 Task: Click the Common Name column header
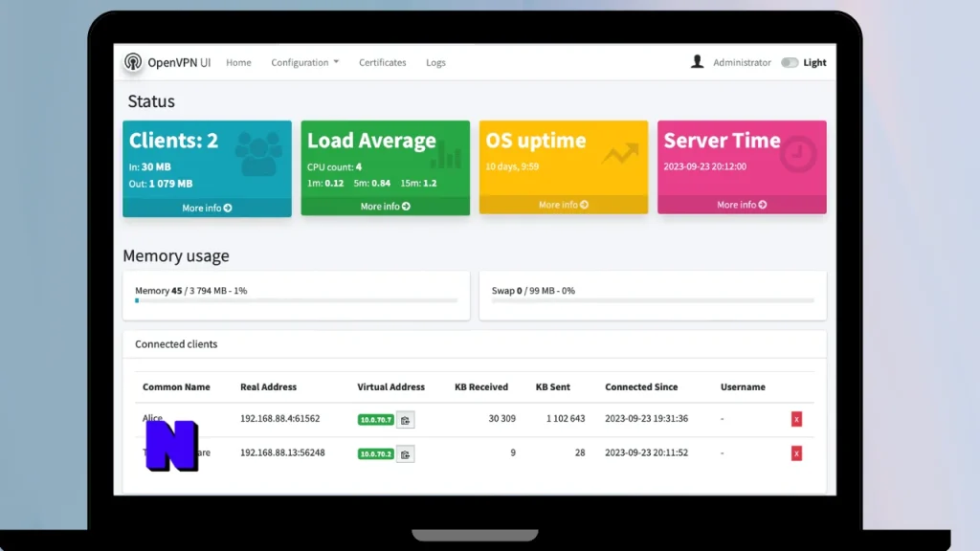coord(176,386)
